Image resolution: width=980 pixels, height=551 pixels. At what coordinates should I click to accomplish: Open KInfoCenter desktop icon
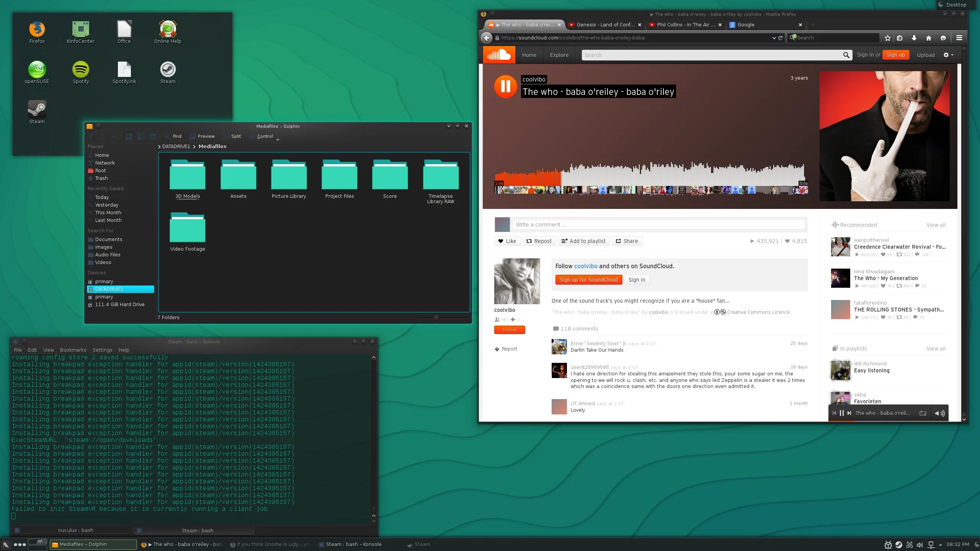(x=80, y=32)
